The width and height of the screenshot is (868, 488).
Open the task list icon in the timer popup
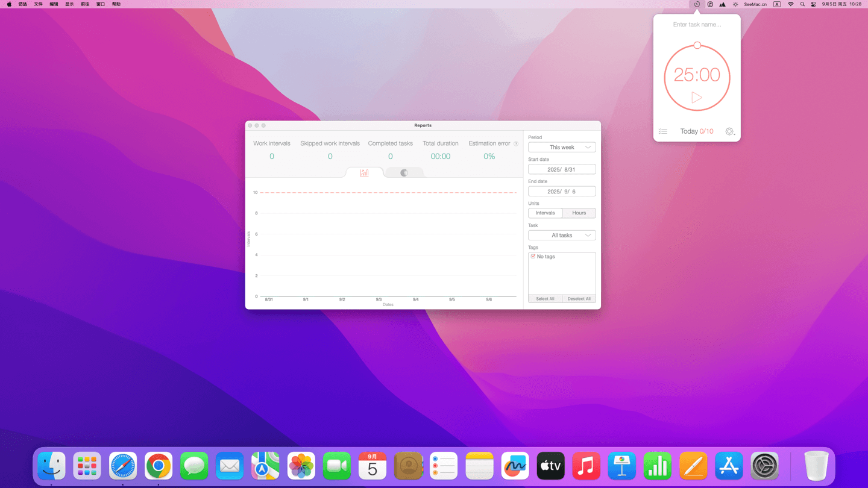[x=663, y=131]
